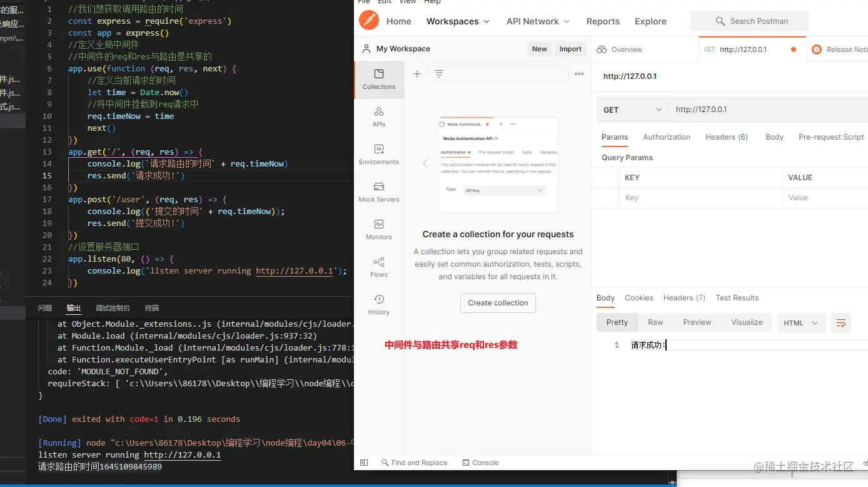Click the Postman logo icon
This screenshot has width=868, height=487.
pos(369,21)
